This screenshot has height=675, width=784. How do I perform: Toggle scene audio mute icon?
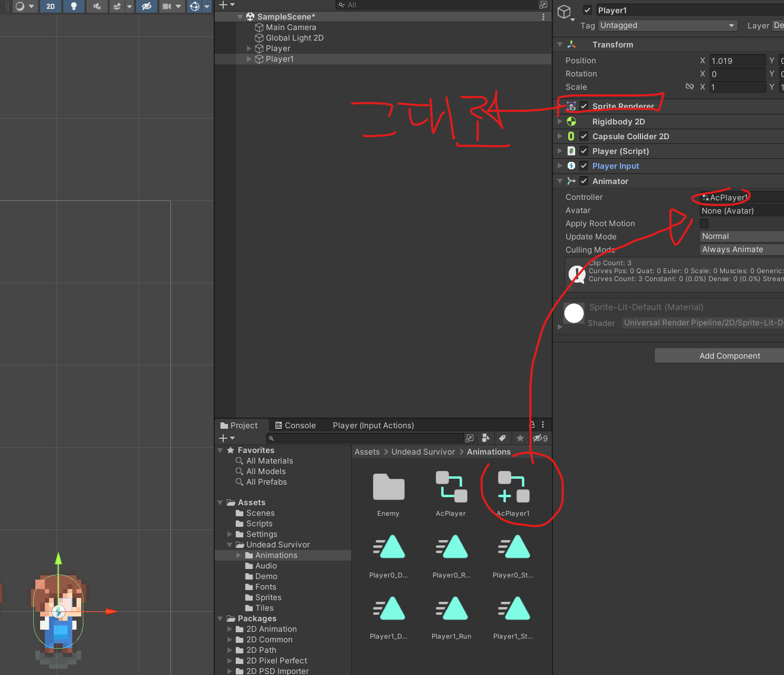pos(97,6)
